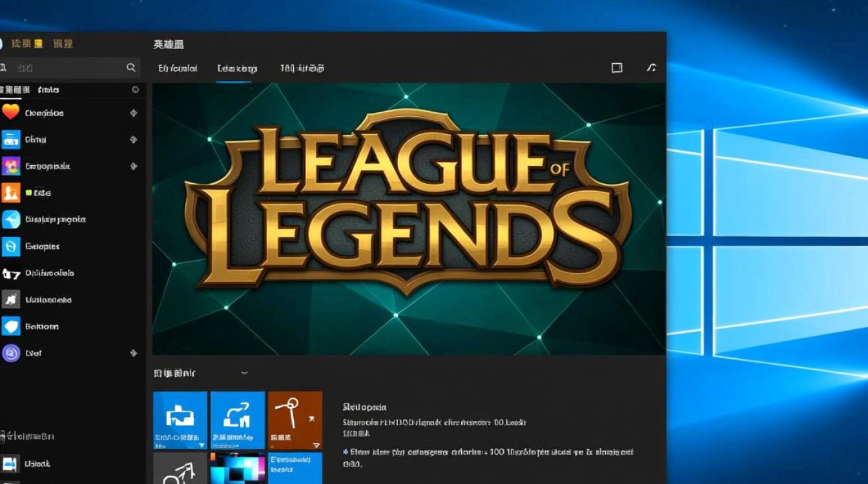Click the music note icon at top right
The height and width of the screenshot is (484, 868).
coord(652,67)
